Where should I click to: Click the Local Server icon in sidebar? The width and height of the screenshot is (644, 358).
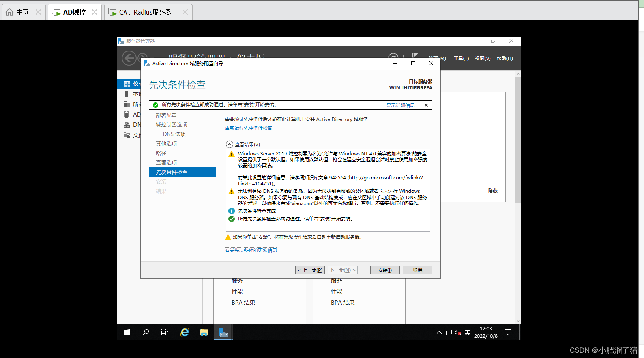(x=126, y=94)
